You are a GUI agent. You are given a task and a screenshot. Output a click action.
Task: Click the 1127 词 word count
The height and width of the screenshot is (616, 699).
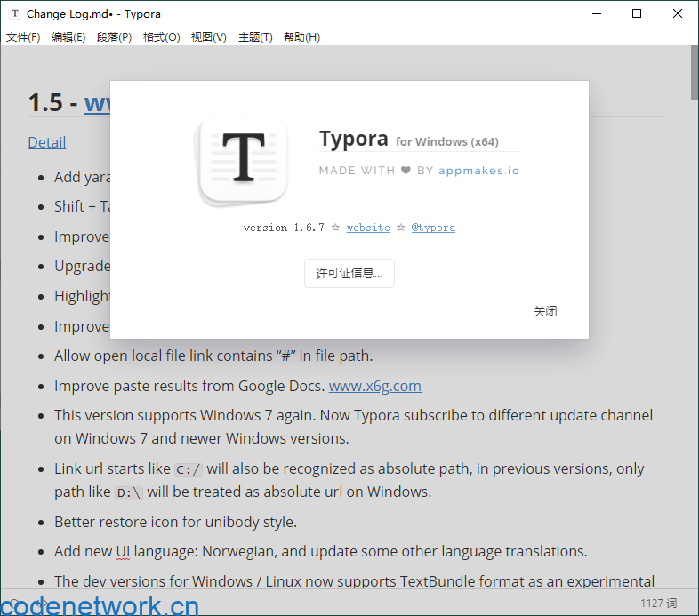(658, 603)
